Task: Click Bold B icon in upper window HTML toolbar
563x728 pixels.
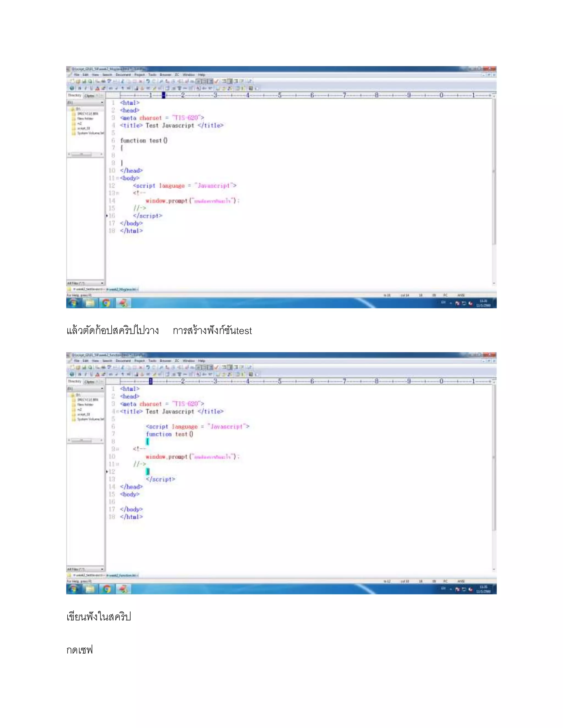Action: click(x=79, y=88)
